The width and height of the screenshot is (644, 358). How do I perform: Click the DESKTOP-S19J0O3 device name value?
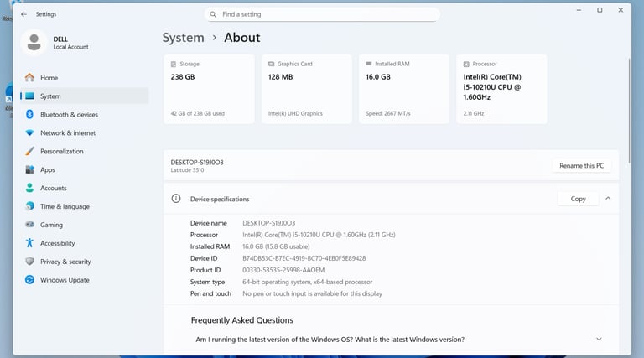point(268,223)
